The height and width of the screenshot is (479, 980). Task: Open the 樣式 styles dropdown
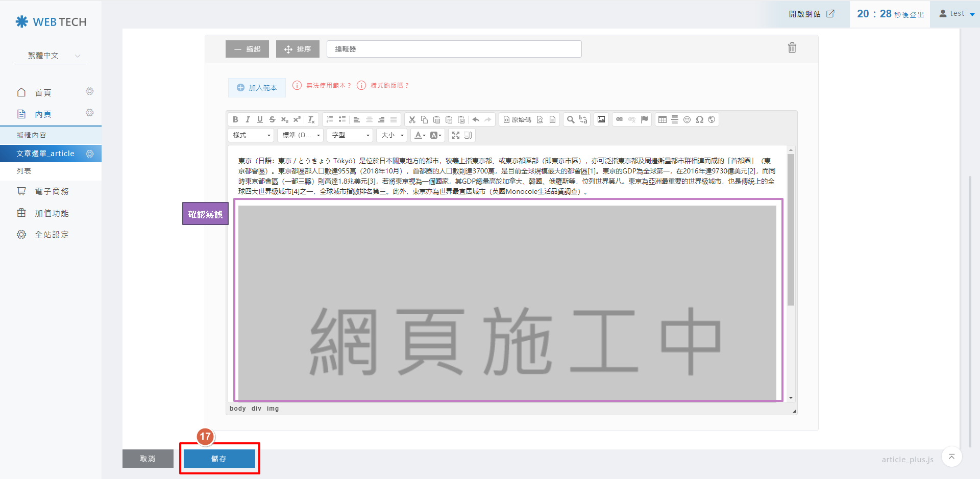(x=251, y=135)
